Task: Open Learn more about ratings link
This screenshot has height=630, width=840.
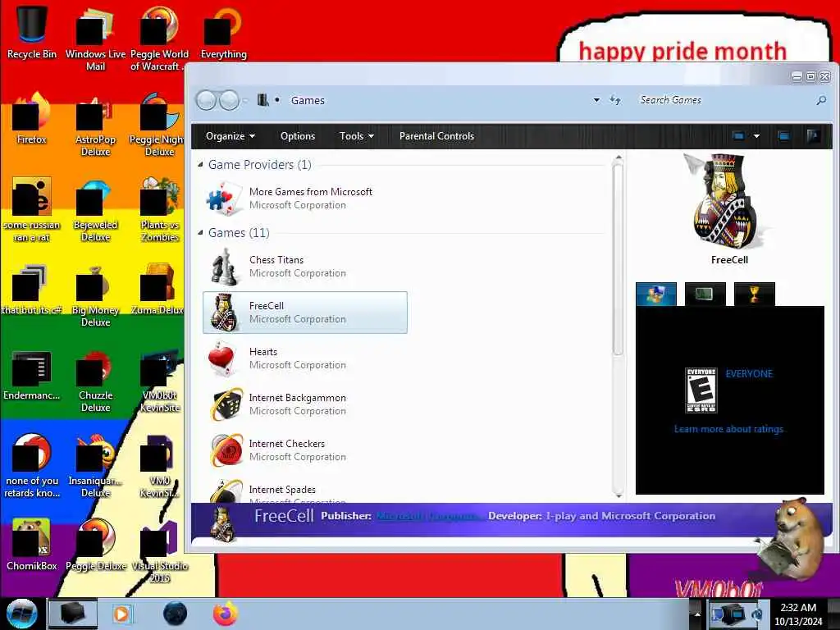Action: [728, 429]
